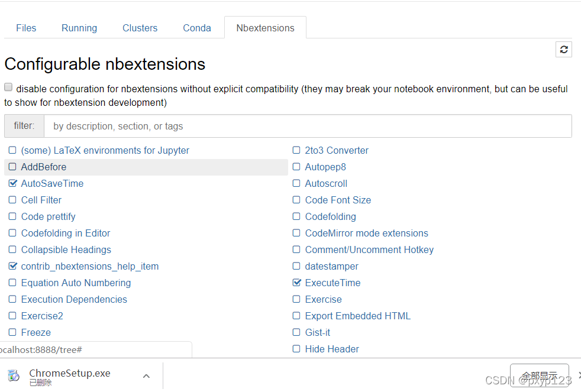Viewport: 581px width, 392px height.
Task: Open ChromeSetup.exe download options chevron
Action: tap(146, 376)
